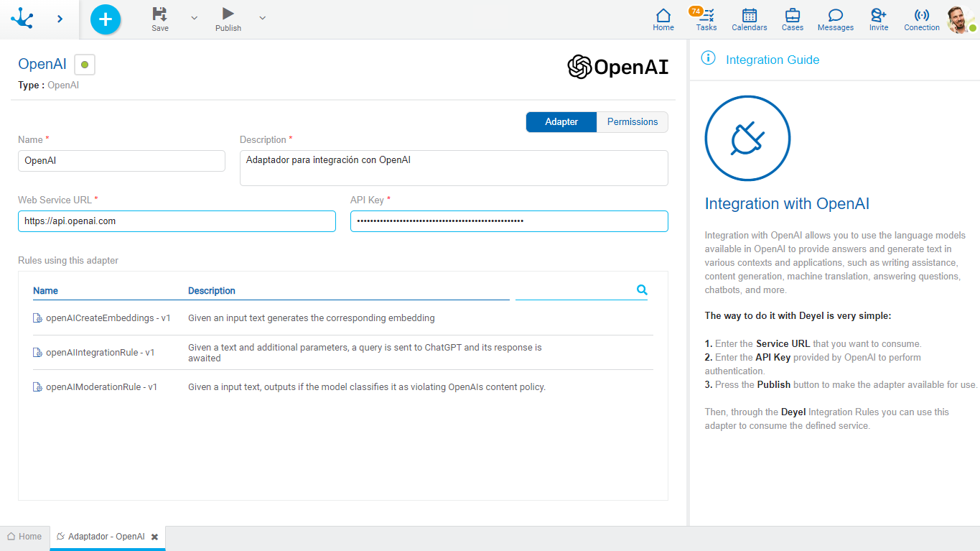
Task: Expand the Save options dropdown arrow
Action: [x=194, y=18]
